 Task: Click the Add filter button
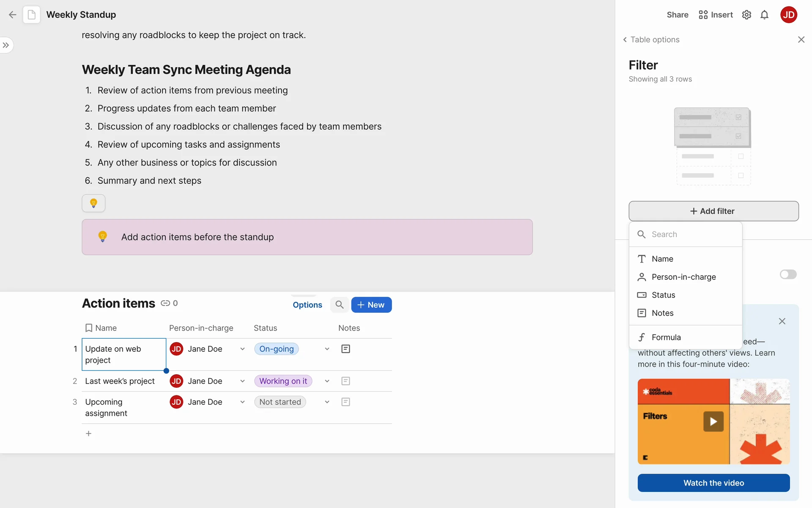(713, 211)
